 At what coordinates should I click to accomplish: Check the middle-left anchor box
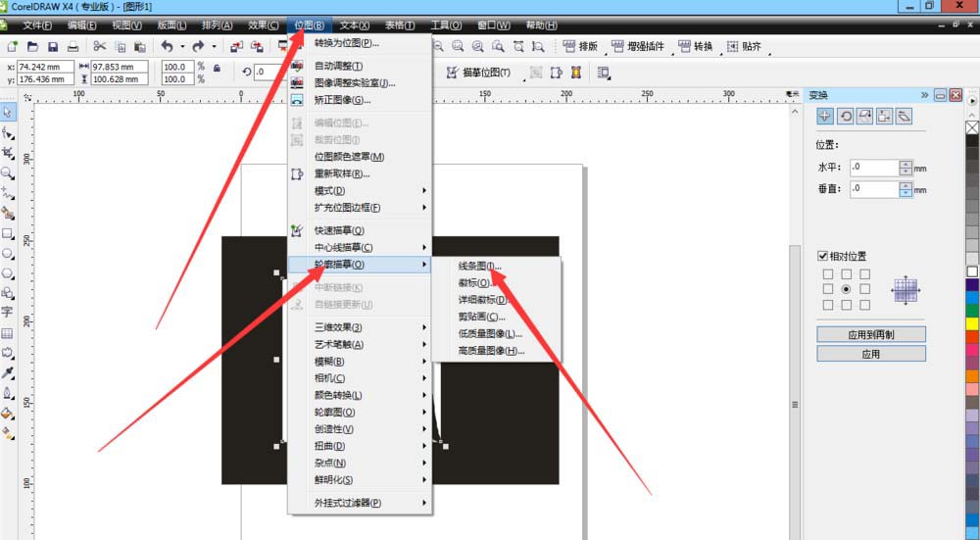tap(828, 289)
